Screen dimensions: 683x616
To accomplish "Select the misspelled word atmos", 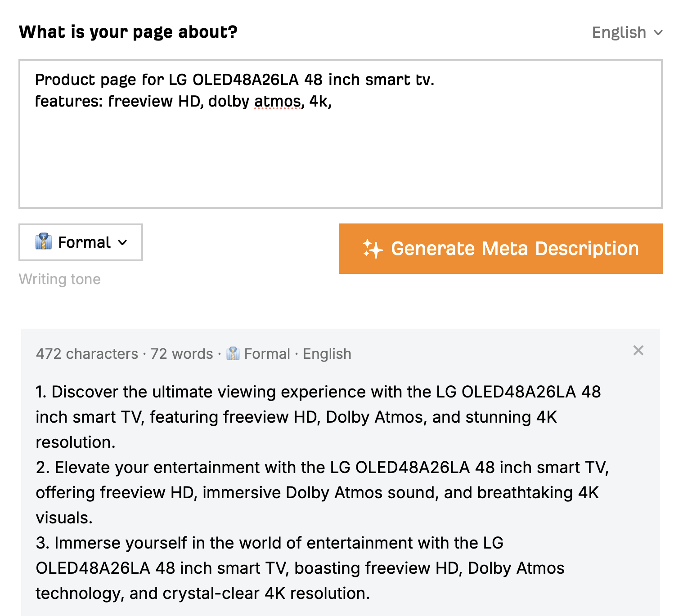I will [x=277, y=102].
